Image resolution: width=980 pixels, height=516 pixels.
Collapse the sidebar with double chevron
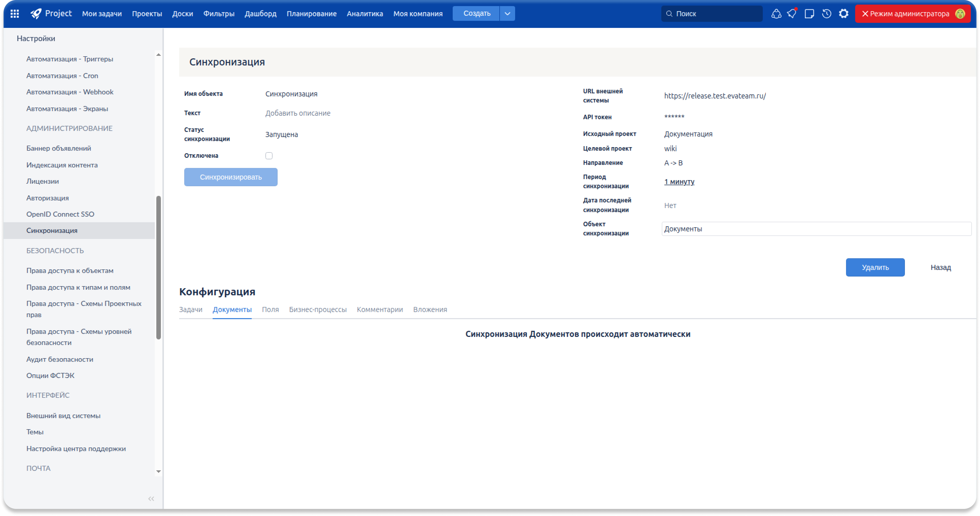click(x=151, y=498)
